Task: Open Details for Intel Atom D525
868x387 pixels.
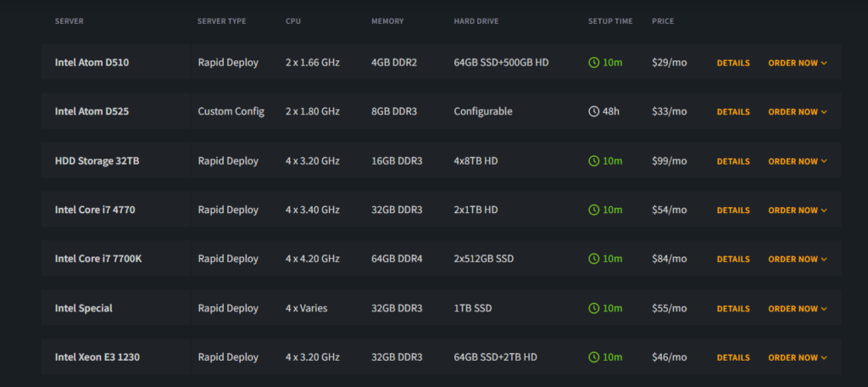Action: tap(733, 111)
